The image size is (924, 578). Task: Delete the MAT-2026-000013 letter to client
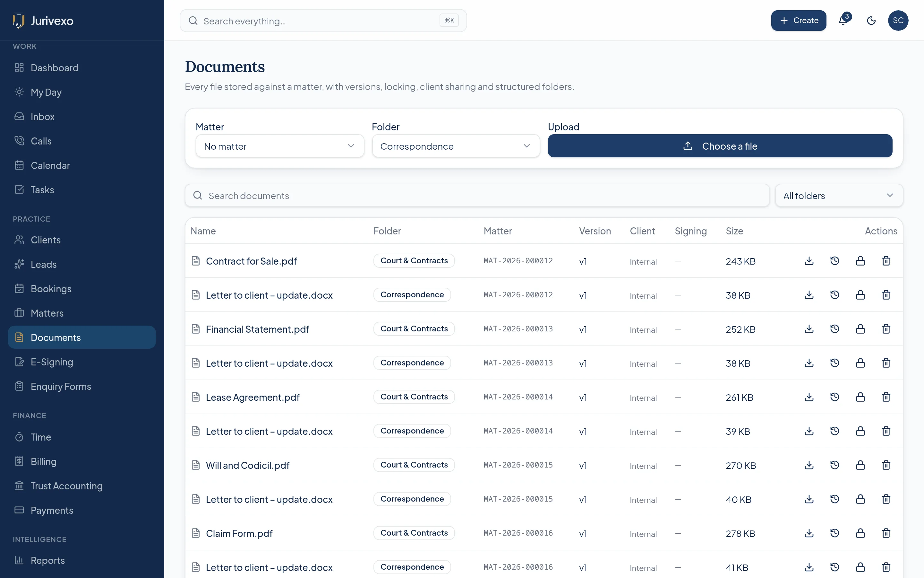pos(886,363)
